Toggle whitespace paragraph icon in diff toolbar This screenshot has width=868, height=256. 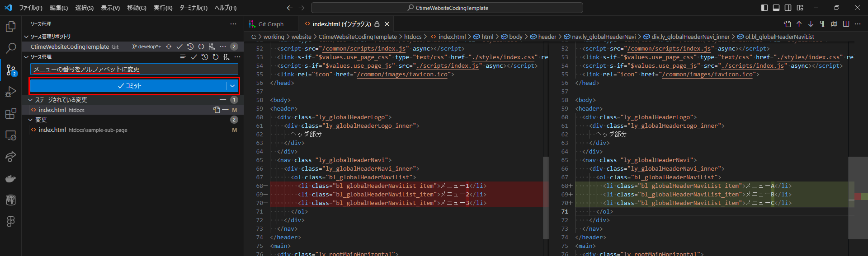(x=822, y=24)
